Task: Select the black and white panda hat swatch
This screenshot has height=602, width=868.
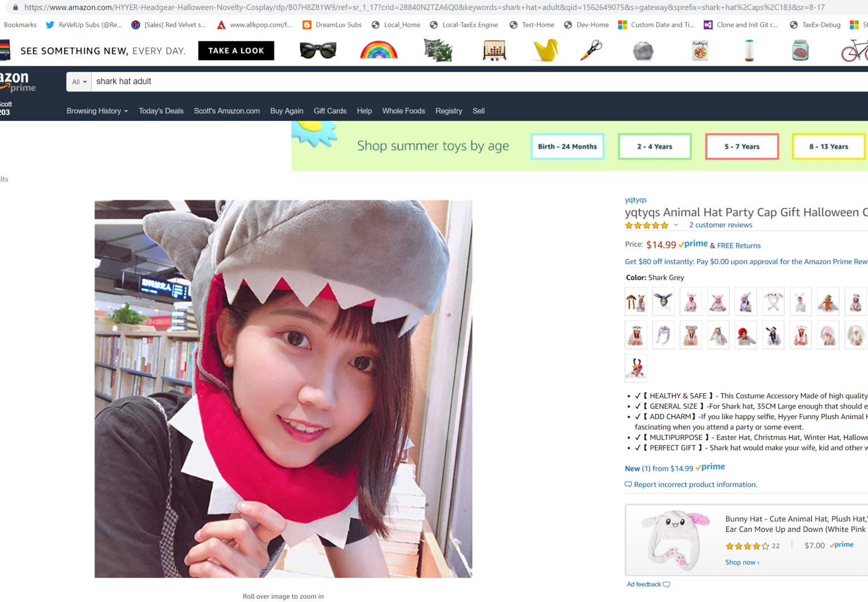Action: pyautogui.click(x=773, y=335)
